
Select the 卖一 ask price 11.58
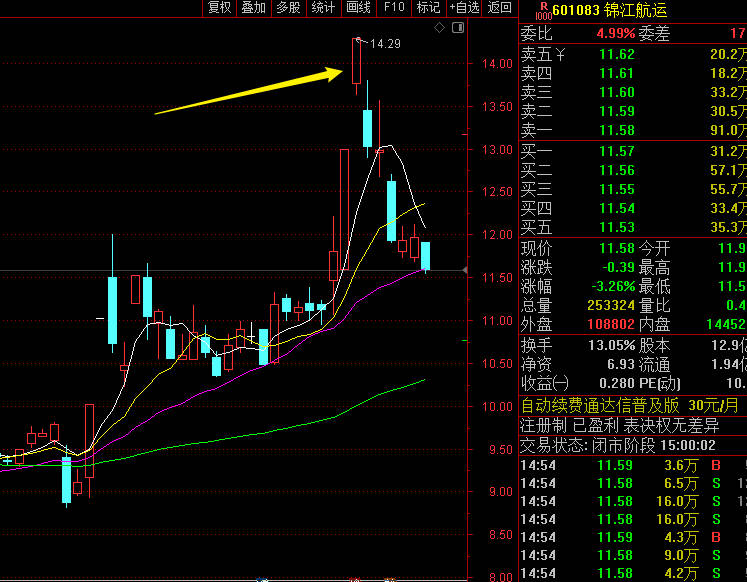615,130
